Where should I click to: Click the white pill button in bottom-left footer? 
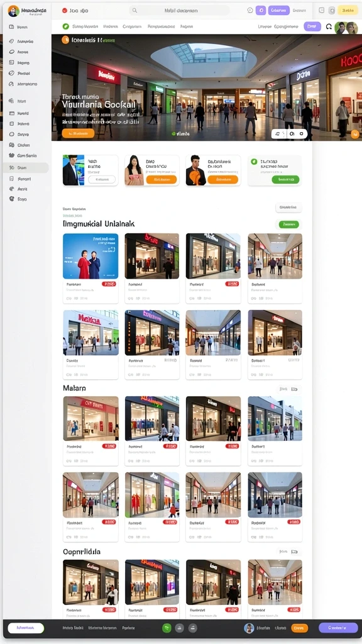pyautogui.click(x=26, y=628)
